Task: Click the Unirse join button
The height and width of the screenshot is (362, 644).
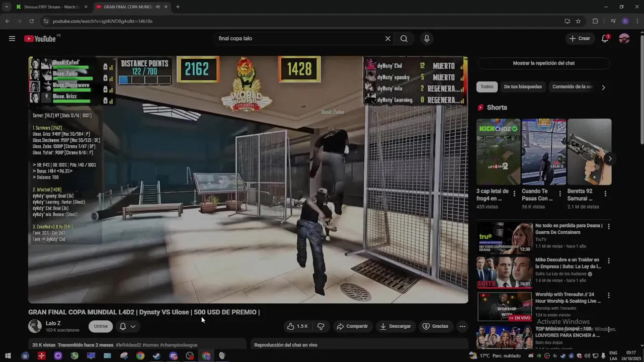Action: [101, 326]
